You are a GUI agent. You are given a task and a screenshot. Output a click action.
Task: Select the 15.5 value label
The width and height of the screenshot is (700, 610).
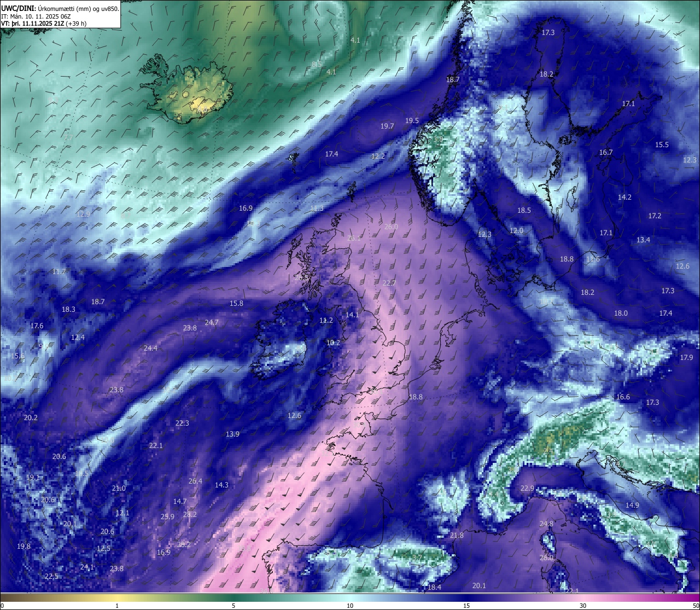[x=662, y=144]
